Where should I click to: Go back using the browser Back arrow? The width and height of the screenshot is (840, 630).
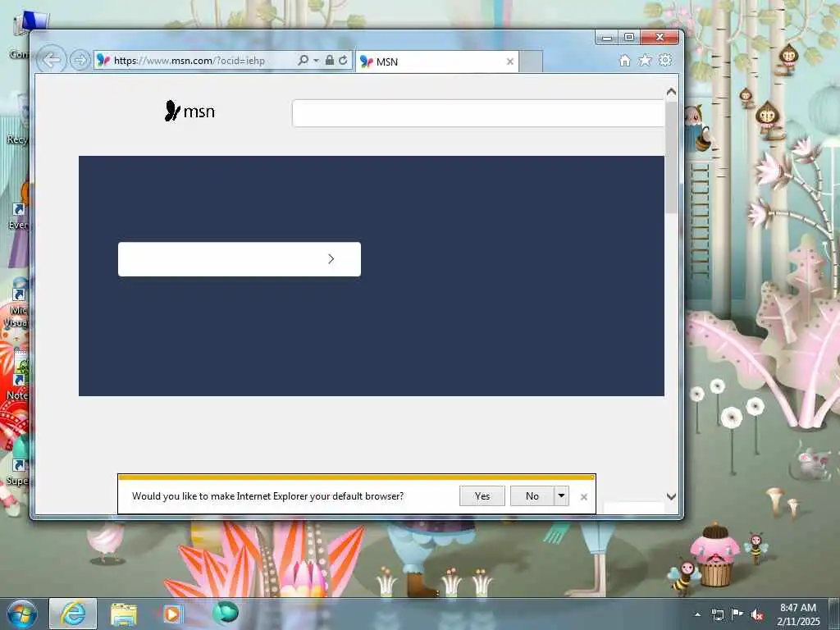click(x=51, y=60)
